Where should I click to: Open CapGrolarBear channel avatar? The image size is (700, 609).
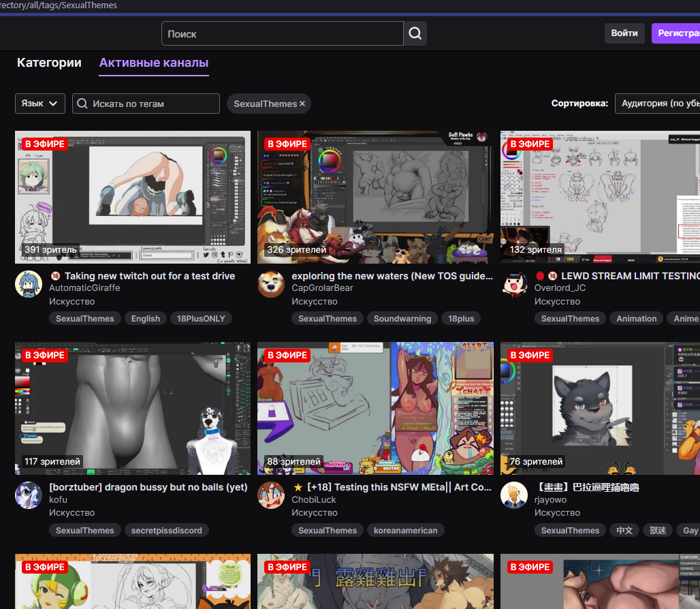tap(271, 284)
